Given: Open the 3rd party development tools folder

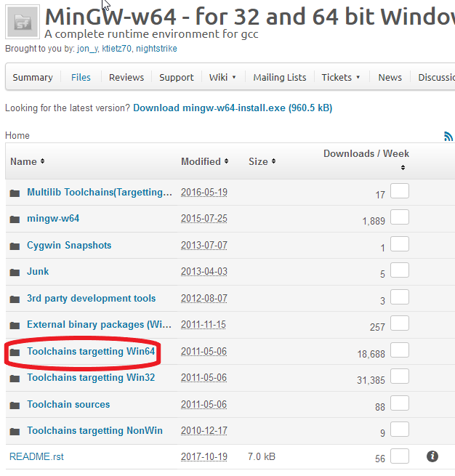Looking at the screenshot, I should [91, 299].
